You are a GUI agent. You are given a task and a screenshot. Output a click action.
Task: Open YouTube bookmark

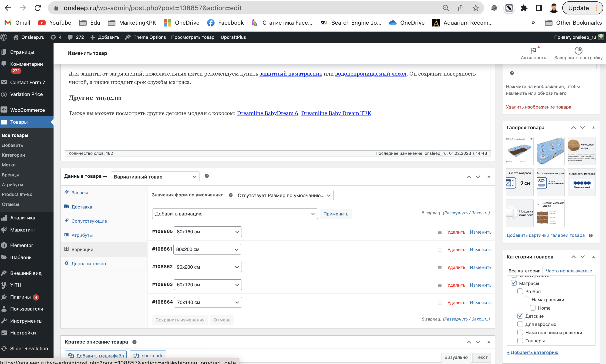54,23
